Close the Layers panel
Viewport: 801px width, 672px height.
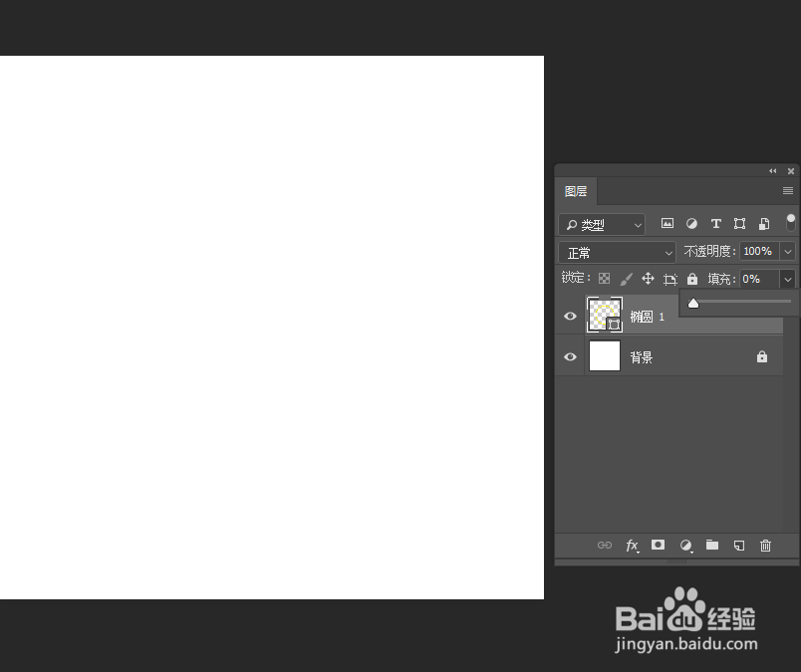[x=791, y=171]
